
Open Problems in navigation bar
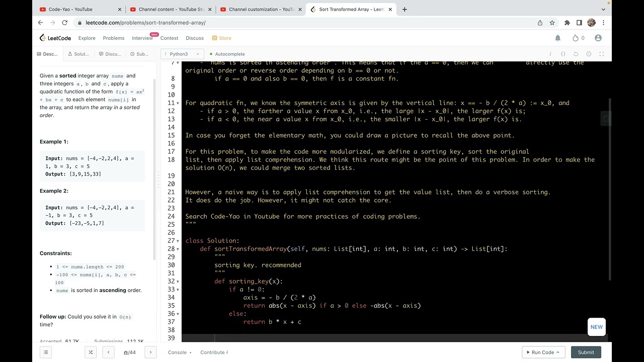click(114, 38)
